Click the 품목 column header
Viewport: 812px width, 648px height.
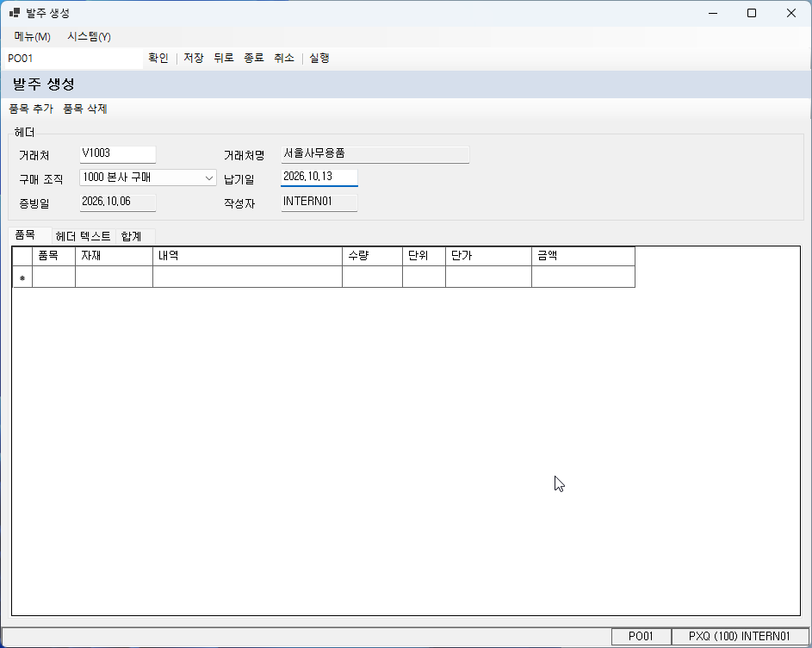pos(54,256)
